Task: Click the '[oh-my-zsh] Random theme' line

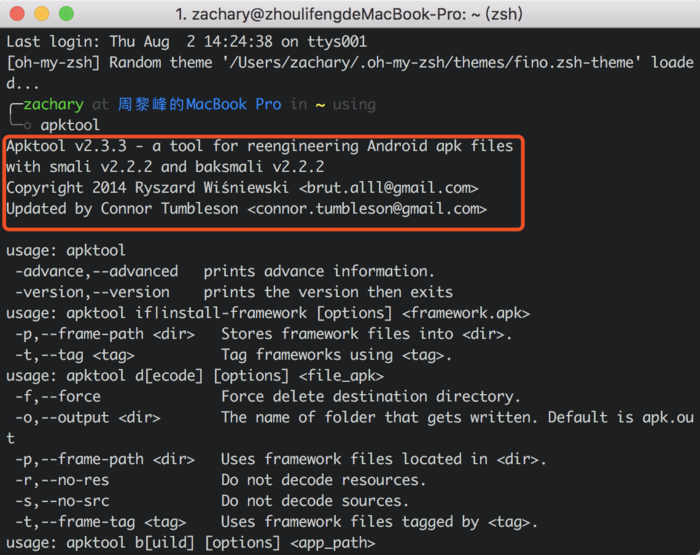Action: 350,63
